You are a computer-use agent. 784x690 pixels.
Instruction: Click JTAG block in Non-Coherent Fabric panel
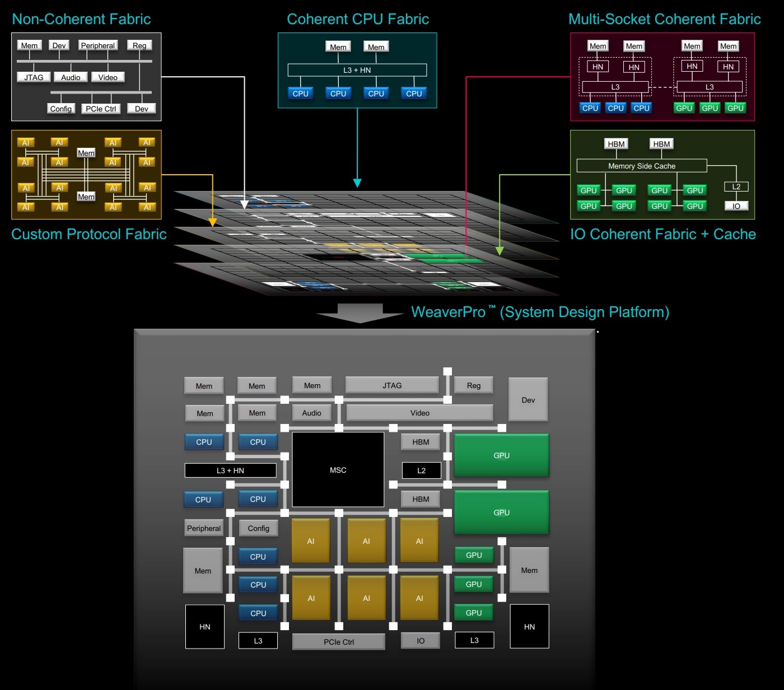tap(34, 77)
